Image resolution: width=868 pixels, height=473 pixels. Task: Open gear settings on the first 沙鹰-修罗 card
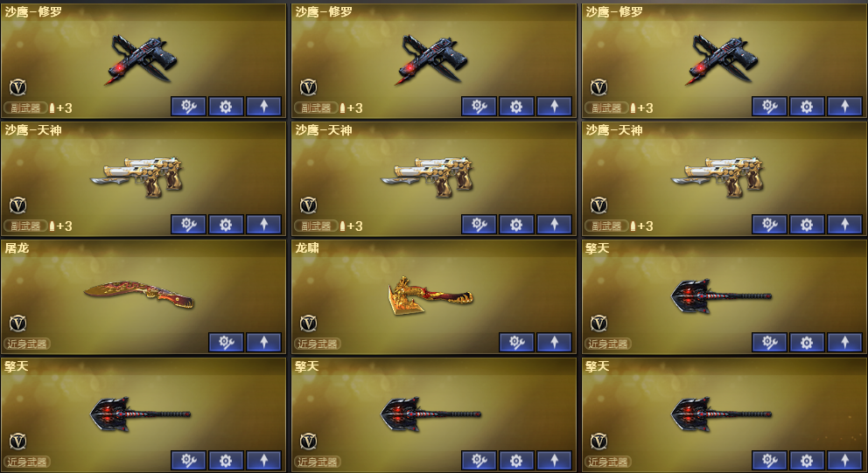(x=226, y=106)
